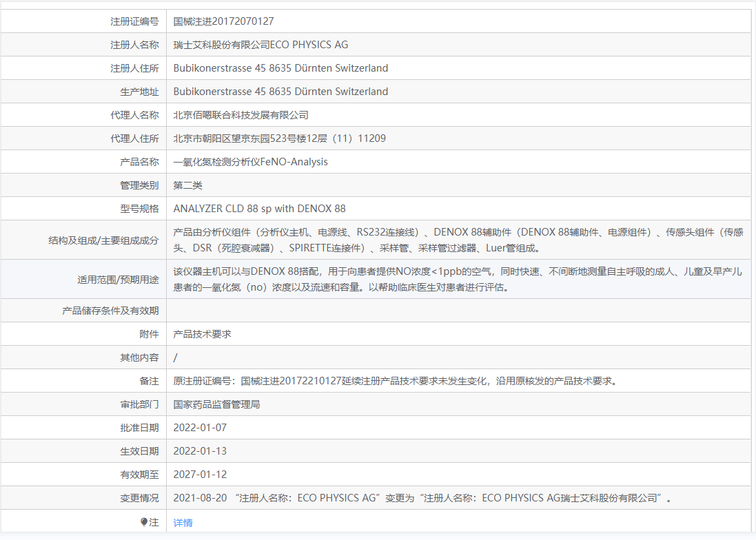
Task: Select the 变更情况 change record text
Action: pyautogui.click(x=422, y=498)
